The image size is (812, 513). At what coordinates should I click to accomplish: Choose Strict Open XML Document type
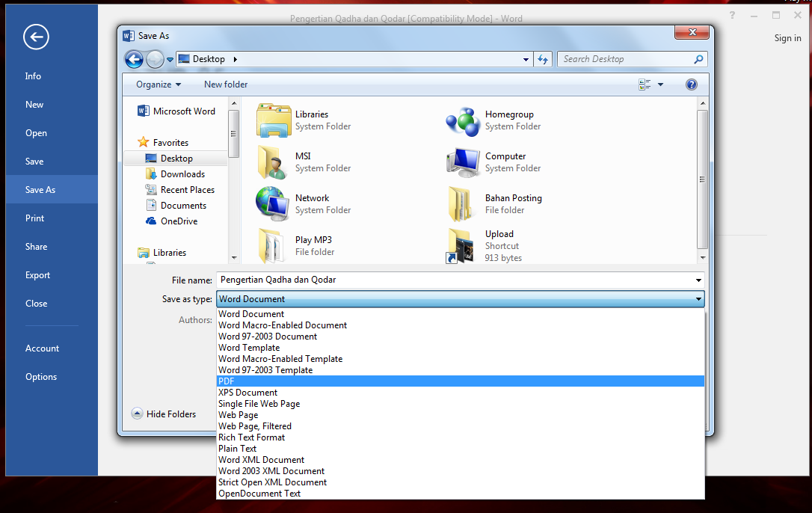(461, 482)
